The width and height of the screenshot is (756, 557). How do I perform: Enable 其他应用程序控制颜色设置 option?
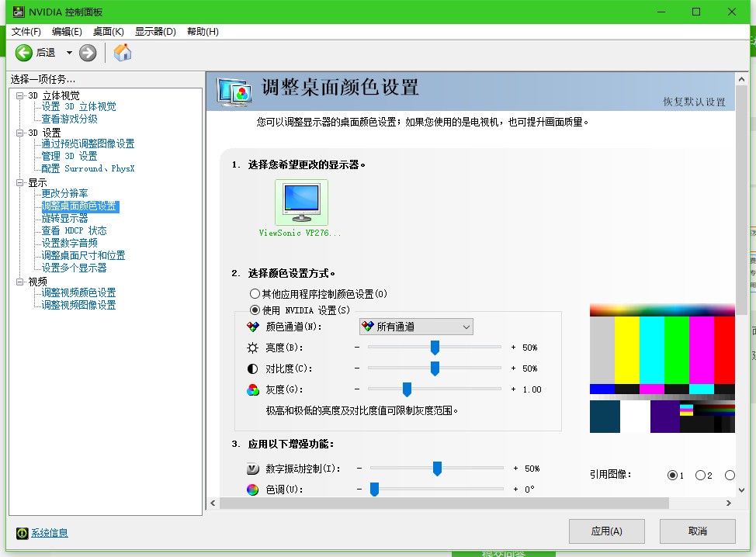coord(254,293)
